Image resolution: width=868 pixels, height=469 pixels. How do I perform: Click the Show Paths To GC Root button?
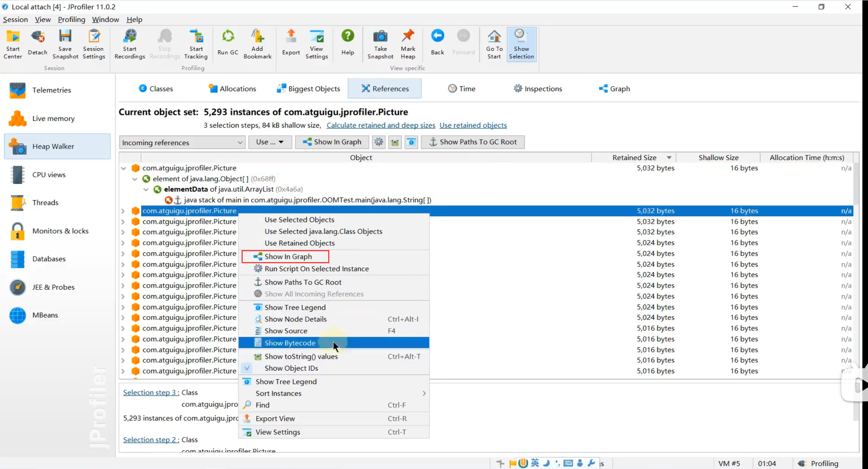[x=473, y=142]
